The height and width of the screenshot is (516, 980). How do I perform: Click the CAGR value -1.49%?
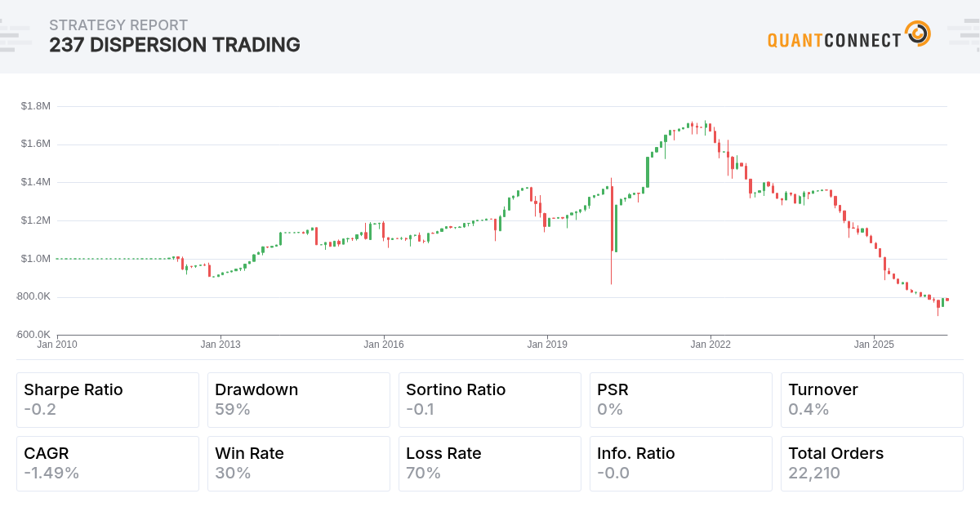(51, 473)
